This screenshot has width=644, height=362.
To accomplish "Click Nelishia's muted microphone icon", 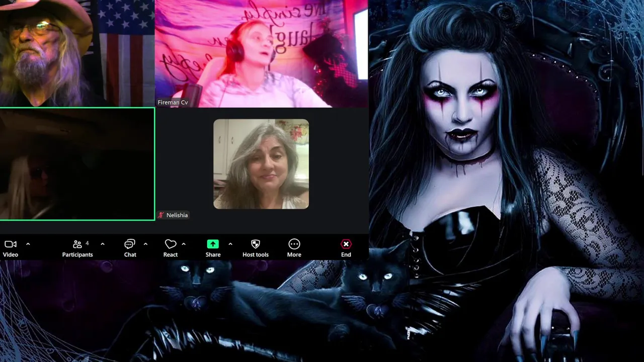I will click(x=161, y=215).
